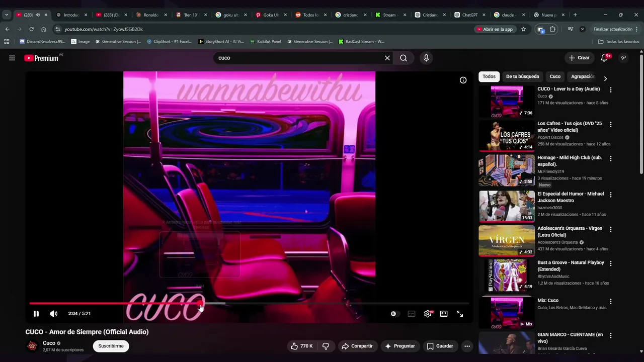644x362 pixels.
Task: Click the red progress bar scrubber
Action: click(x=200, y=303)
